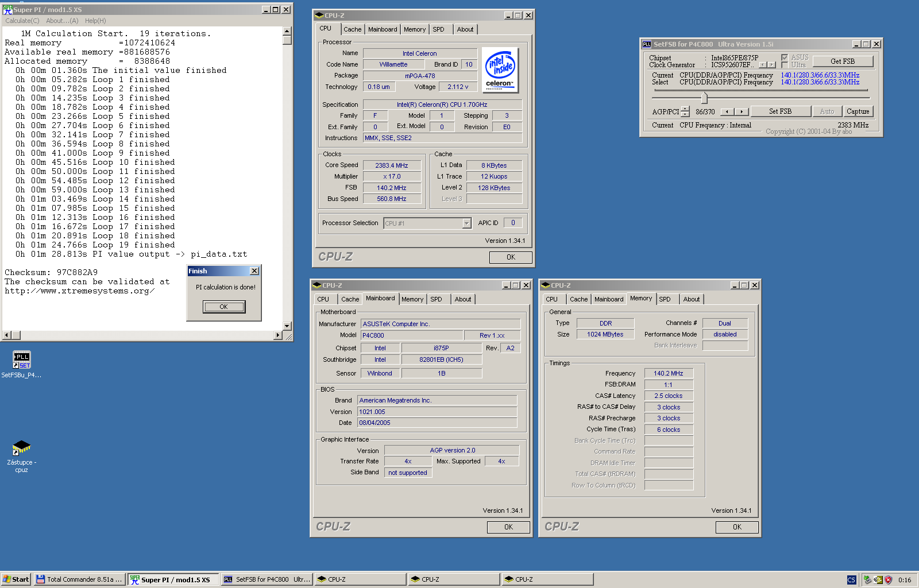Viewport: 919px width, 588px height.
Task: Click the taskbar clock showing 0:16
Action: click(905, 580)
